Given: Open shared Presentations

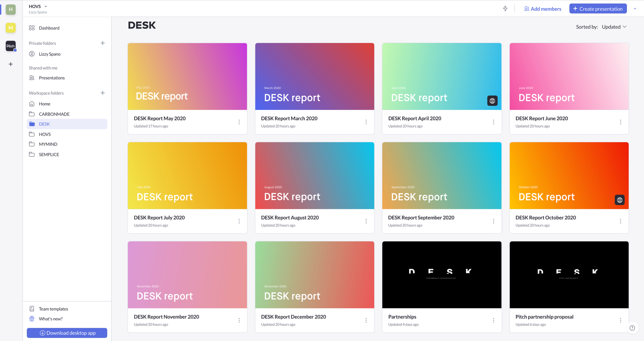Looking at the screenshot, I should tap(67, 78).
